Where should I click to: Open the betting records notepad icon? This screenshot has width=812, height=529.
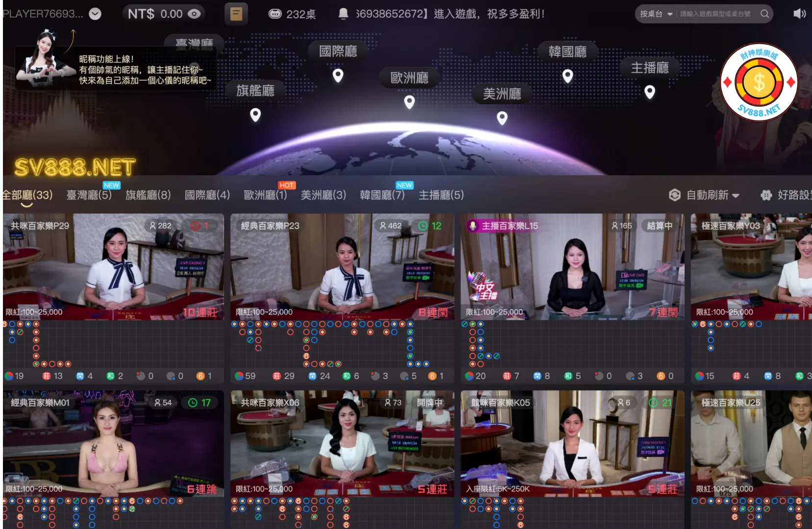[236, 14]
